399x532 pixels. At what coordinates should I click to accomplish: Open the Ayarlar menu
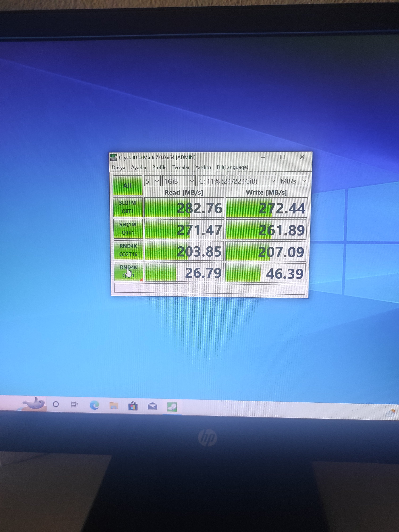point(139,167)
